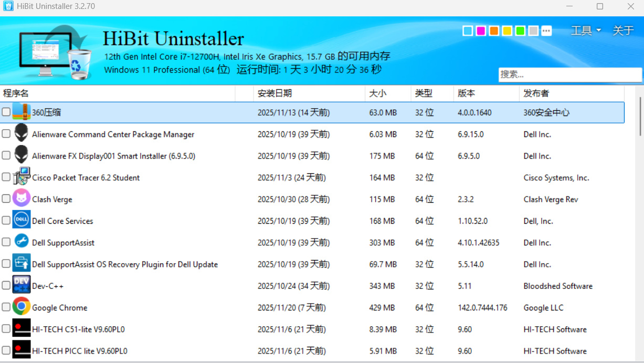644x364 pixels.
Task: Click version 4.10.1.42635 cell
Action: 479,243
